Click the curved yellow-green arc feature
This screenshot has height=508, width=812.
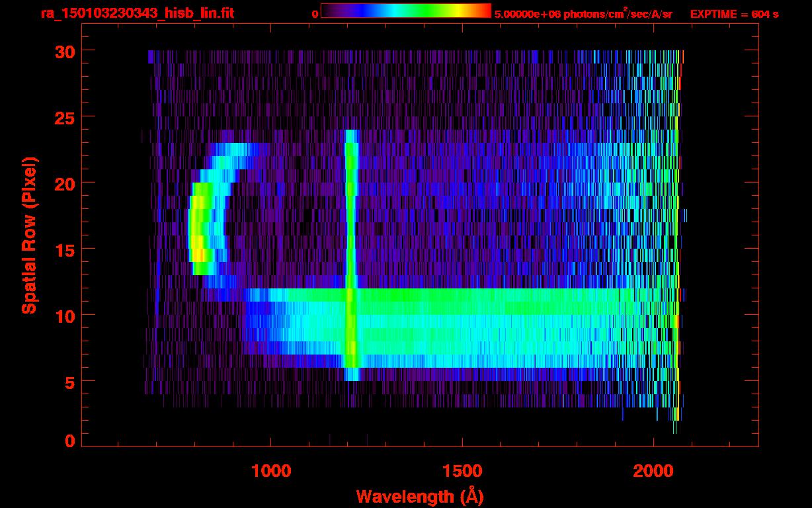(202, 228)
